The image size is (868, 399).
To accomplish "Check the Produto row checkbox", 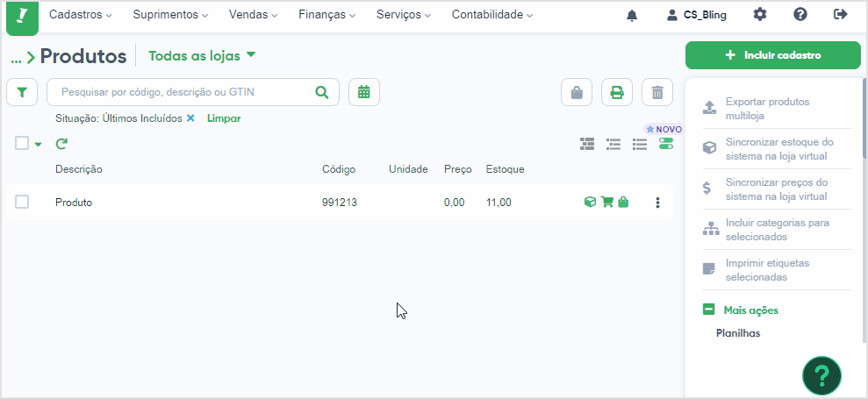I will pos(22,202).
